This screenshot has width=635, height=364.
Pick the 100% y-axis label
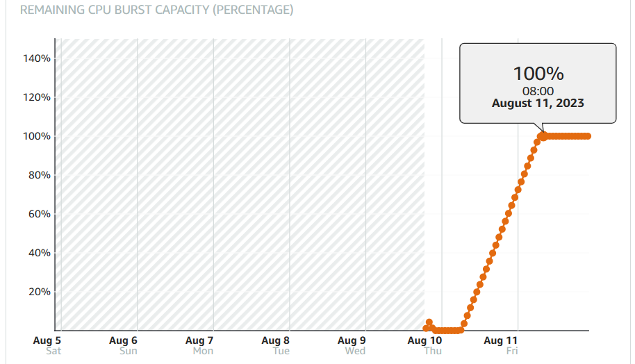pos(36,136)
